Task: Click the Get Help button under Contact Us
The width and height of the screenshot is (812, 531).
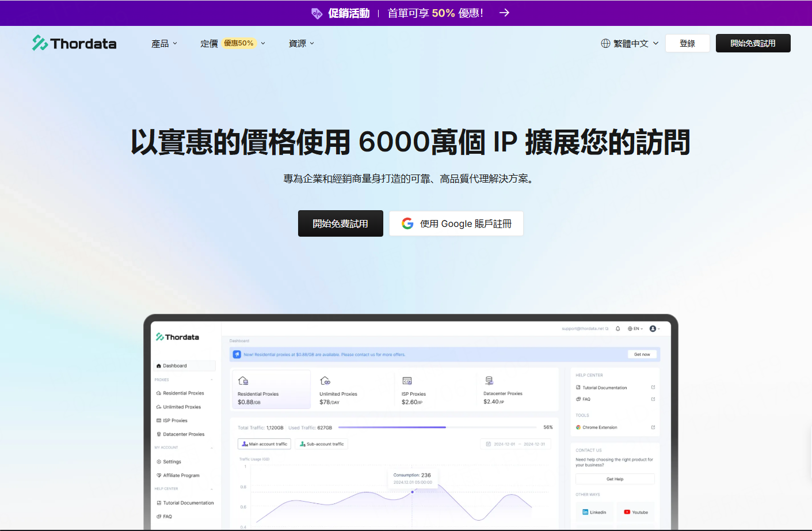Action: (615, 479)
